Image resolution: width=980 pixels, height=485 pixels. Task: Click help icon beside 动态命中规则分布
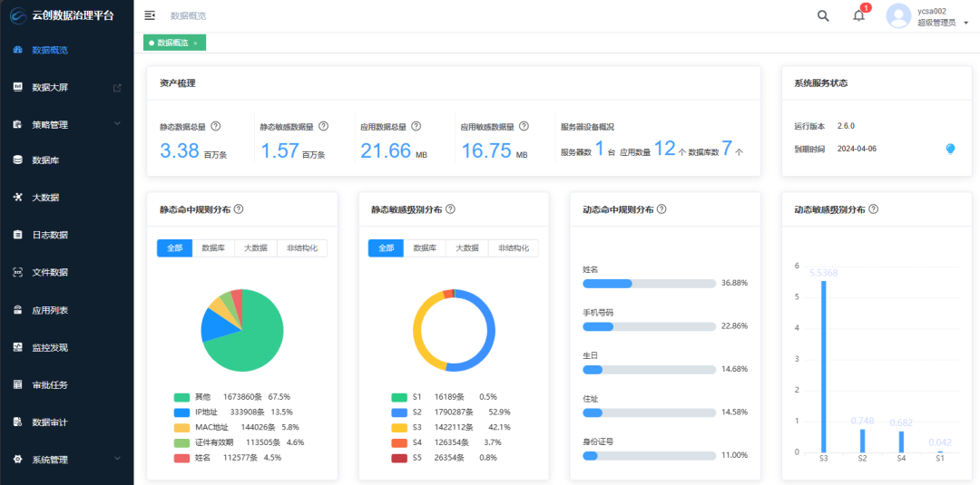pyautogui.click(x=661, y=209)
